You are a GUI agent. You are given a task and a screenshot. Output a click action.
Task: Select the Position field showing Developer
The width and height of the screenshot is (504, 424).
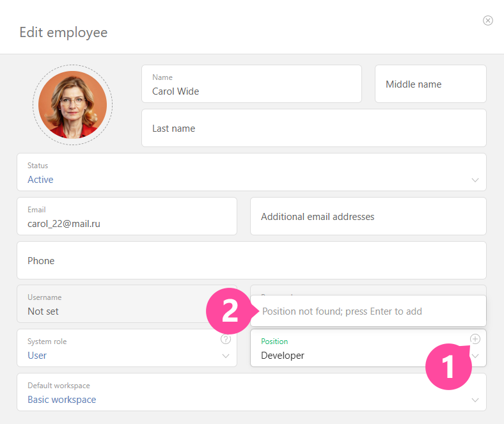point(358,355)
